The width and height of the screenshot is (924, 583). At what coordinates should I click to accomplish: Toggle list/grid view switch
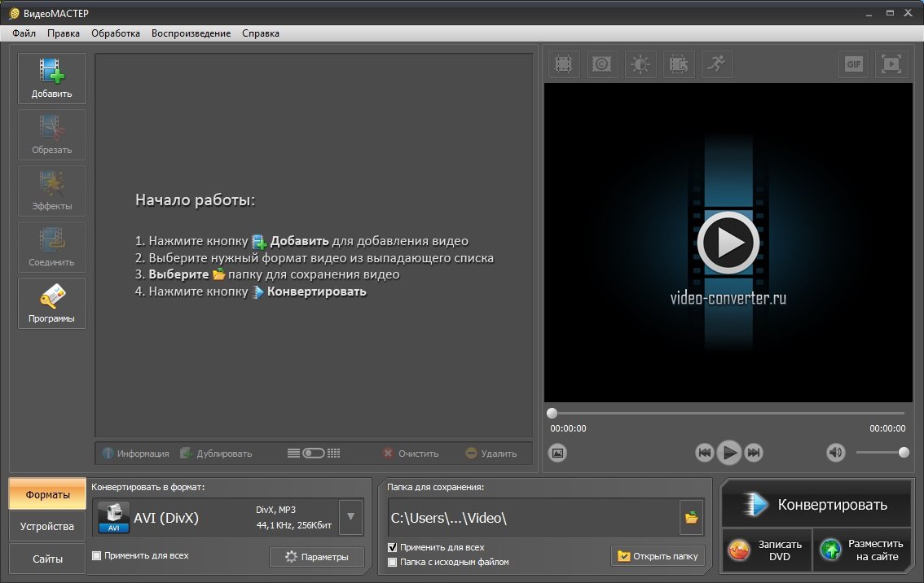[314, 454]
